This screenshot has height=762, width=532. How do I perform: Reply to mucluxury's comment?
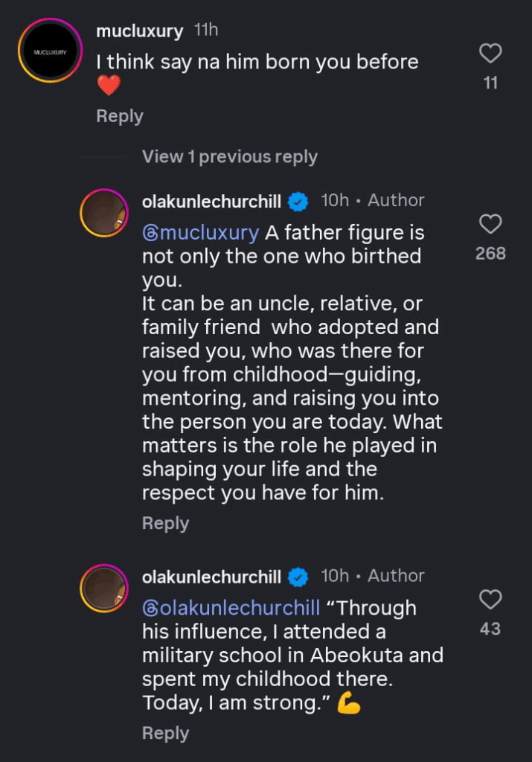(x=120, y=116)
